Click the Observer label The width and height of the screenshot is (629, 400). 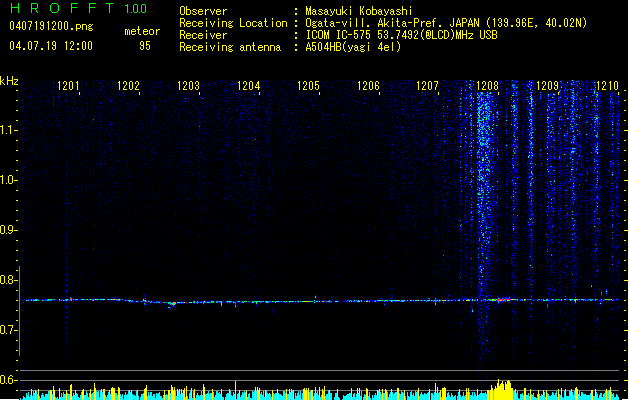pyautogui.click(x=203, y=11)
